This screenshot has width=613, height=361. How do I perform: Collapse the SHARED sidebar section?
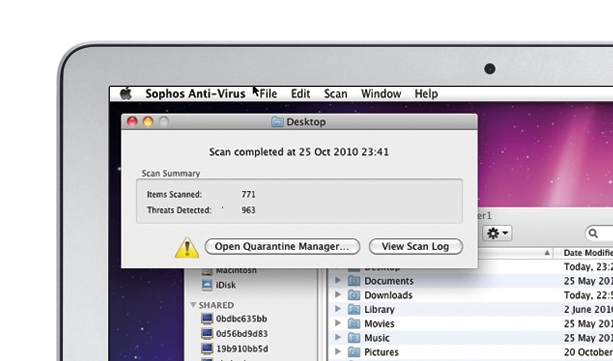[193, 305]
